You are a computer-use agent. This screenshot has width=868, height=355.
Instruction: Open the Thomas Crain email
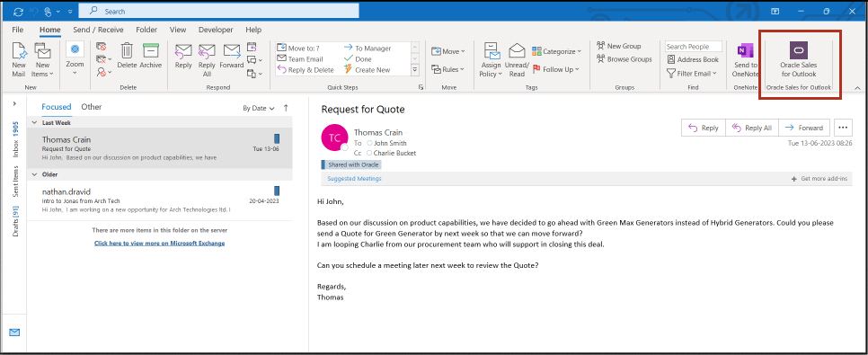point(160,148)
